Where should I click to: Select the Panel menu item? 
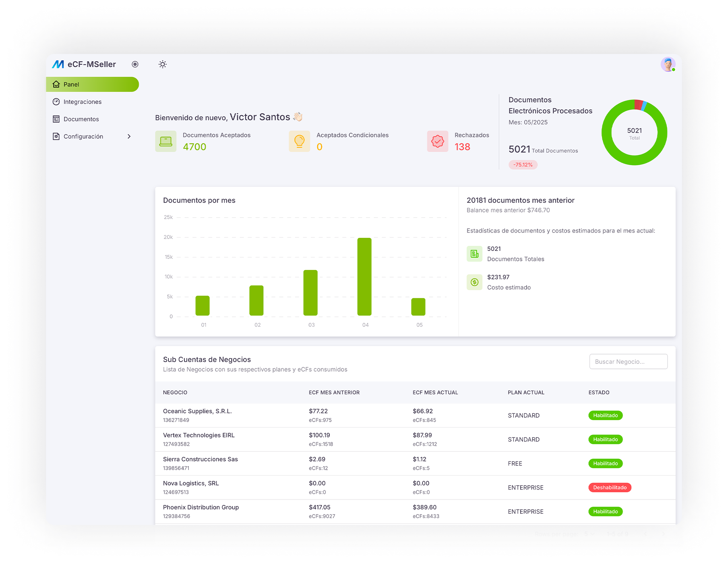(x=93, y=84)
